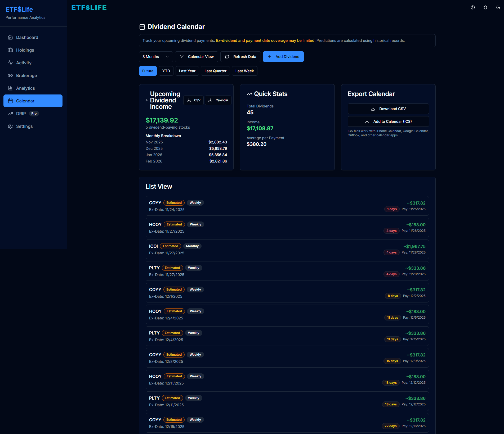Screen dimensions: 504x434
Task: Click the Calendar icon in the sidebar
Action: (10, 101)
